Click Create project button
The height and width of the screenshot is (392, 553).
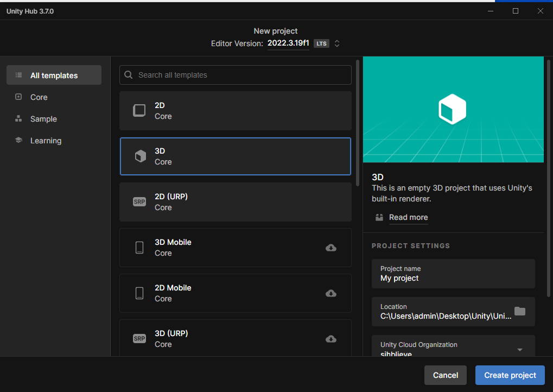(x=510, y=375)
